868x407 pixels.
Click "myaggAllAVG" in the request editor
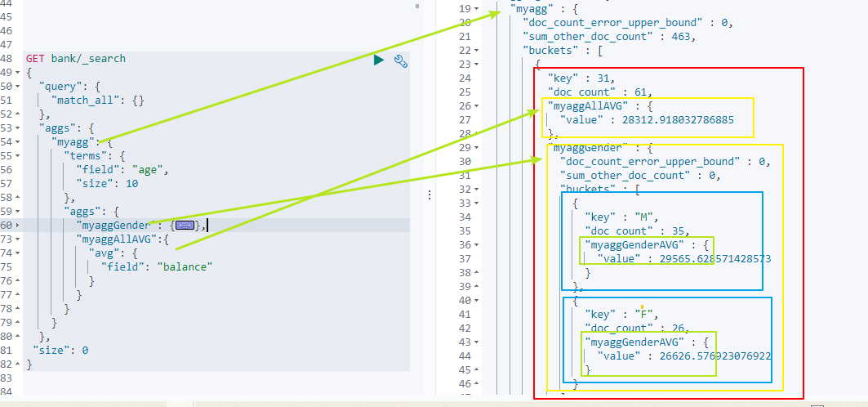point(116,239)
